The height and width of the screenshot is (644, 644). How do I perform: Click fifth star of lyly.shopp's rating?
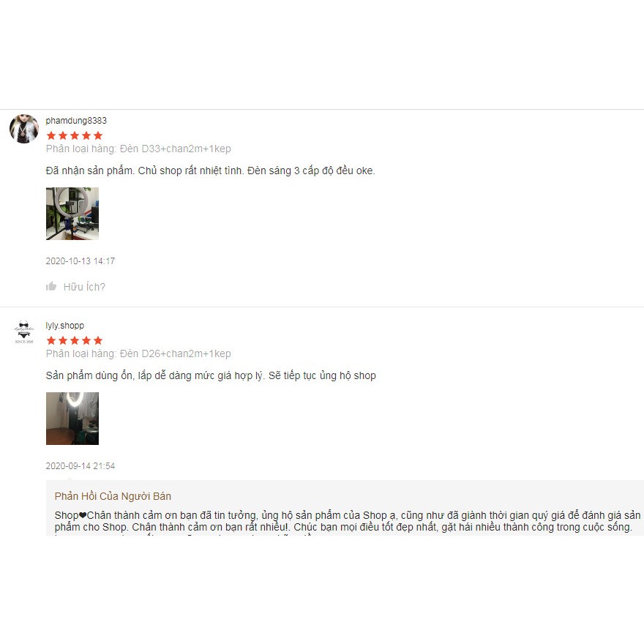click(98, 340)
